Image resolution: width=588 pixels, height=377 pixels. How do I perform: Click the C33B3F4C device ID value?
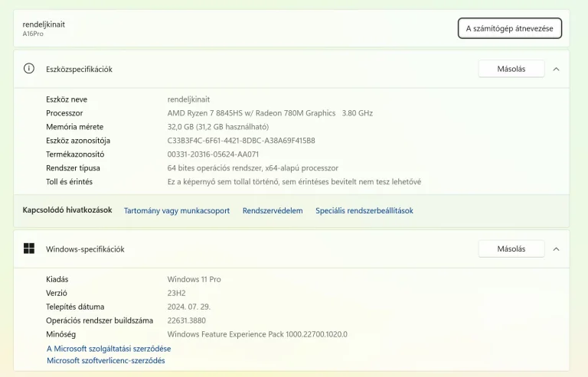241,141
